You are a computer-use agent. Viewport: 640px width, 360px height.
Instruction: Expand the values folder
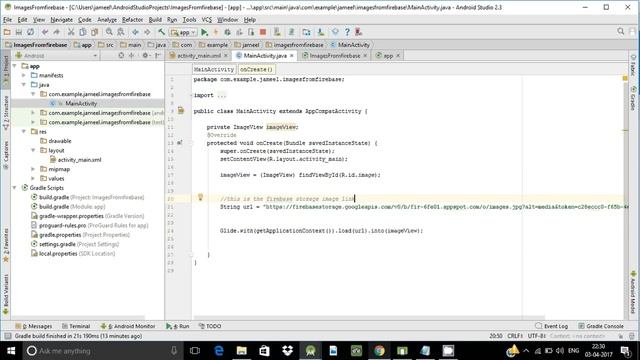33,178
